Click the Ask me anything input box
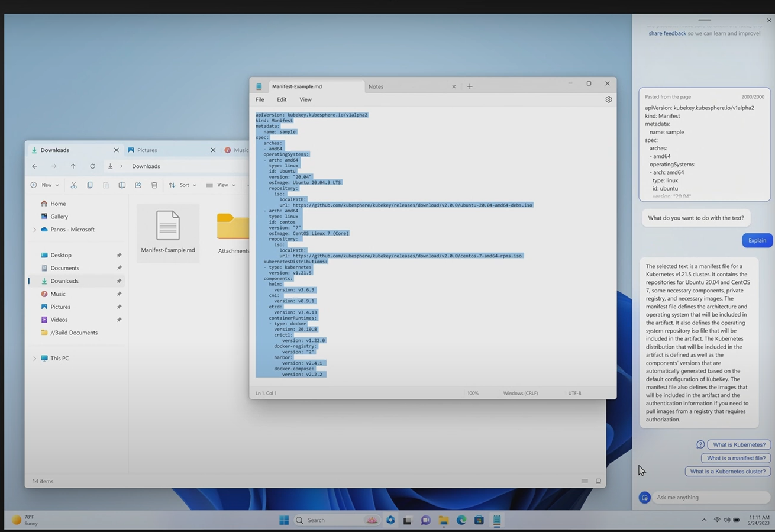 pos(710,497)
